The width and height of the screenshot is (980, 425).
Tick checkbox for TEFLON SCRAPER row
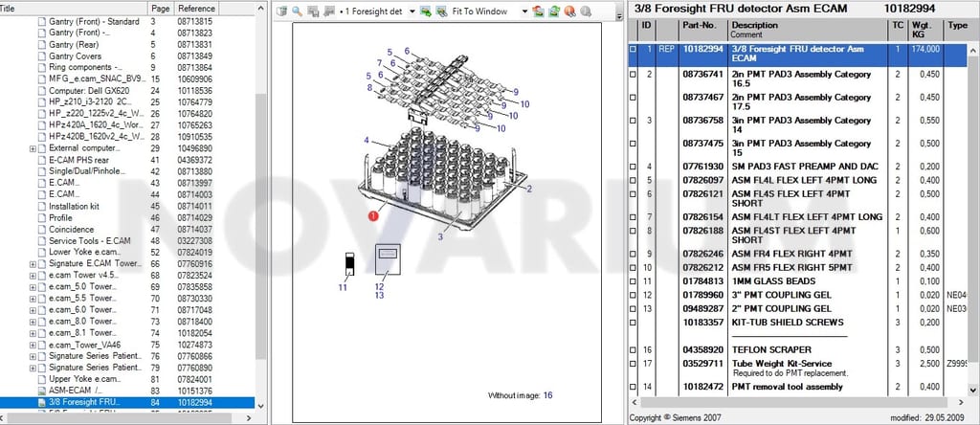(x=634, y=350)
